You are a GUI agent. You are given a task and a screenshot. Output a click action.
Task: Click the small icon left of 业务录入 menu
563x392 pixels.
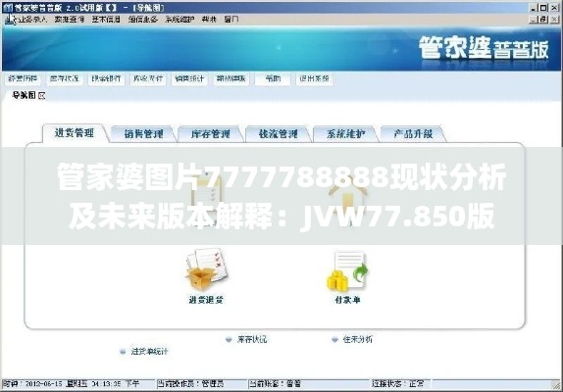tap(10, 20)
